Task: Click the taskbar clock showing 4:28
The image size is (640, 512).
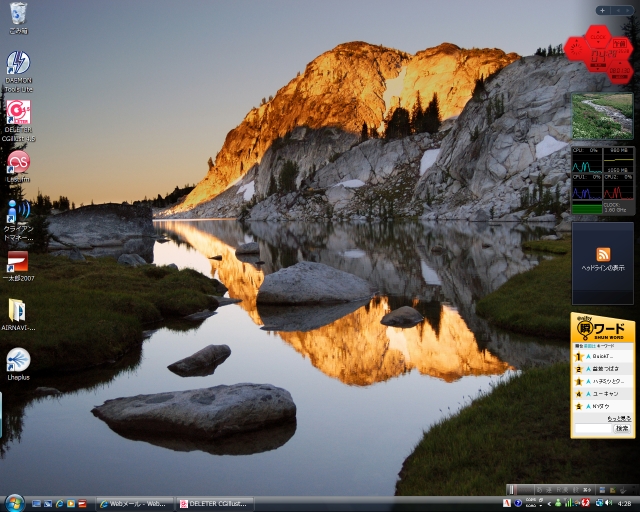Action: (624, 503)
